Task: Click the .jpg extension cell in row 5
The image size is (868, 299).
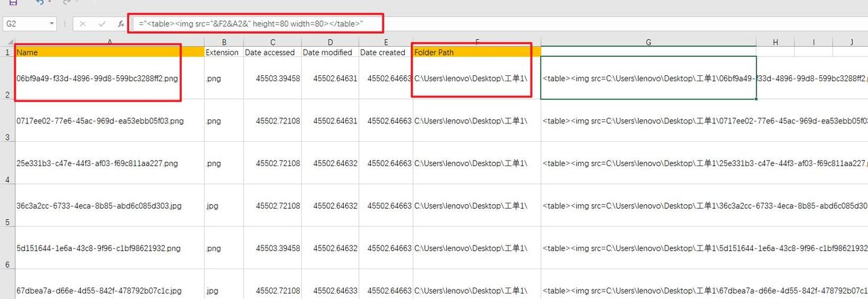Action: 223,205
